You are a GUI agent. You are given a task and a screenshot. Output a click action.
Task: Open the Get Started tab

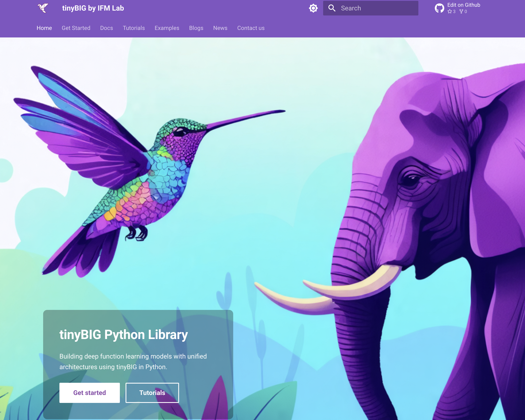tap(76, 28)
